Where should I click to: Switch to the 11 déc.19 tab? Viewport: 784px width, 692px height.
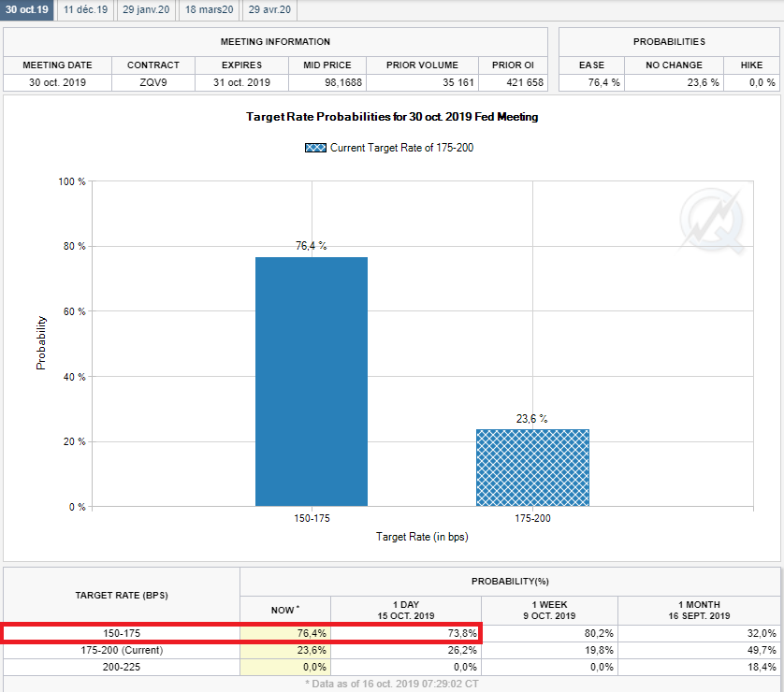pos(86,9)
